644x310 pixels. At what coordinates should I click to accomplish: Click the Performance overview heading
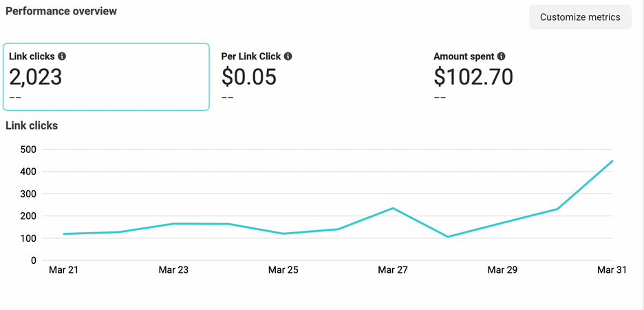(61, 12)
